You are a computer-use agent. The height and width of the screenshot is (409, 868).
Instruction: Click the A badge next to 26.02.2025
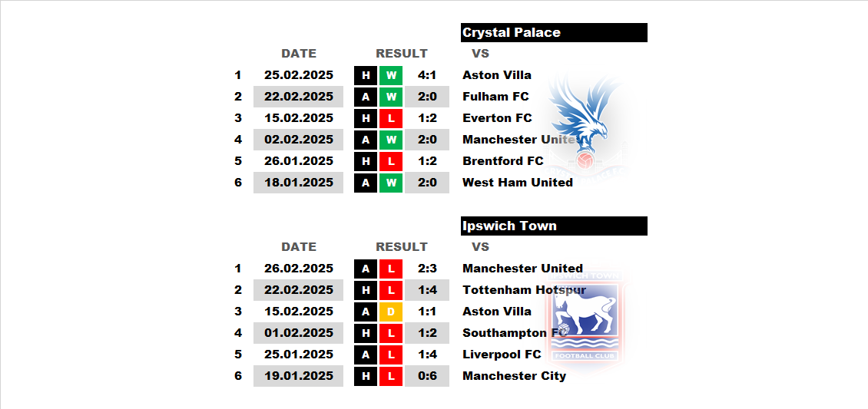click(366, 269)
